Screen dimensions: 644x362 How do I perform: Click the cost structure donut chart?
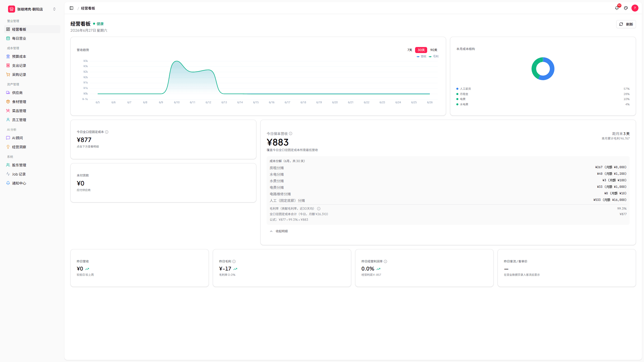click(x=543, y=69)
